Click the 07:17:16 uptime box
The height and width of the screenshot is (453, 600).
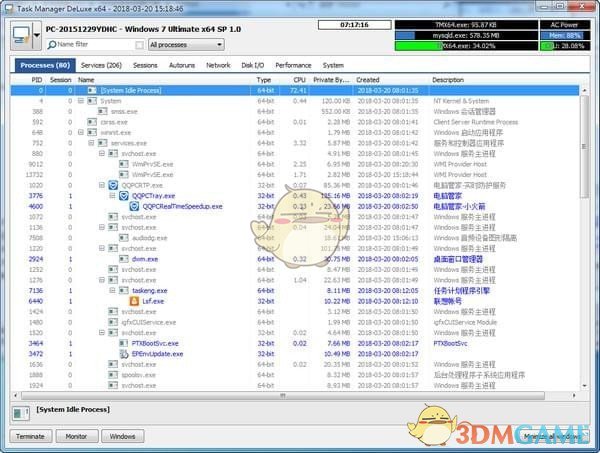[x=354, y=25]
